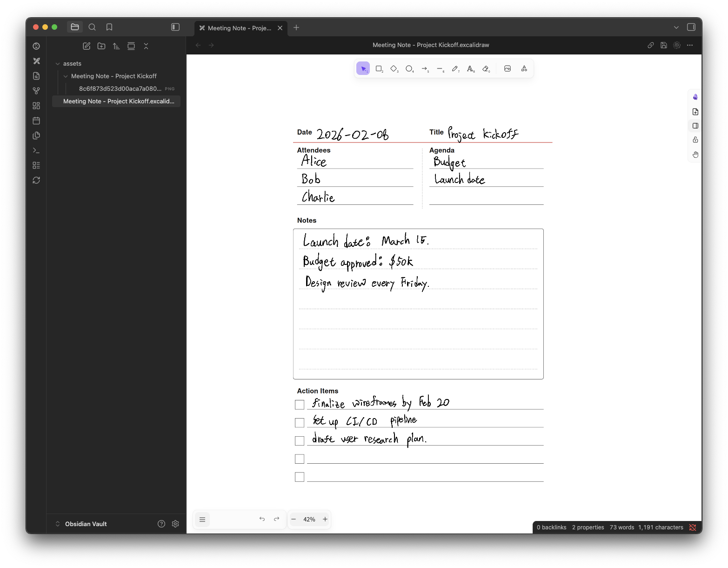Image resolution: width=728 pixels, height=568 pixels.
Task: Collapse the Meeting Note - Project Kickoff folder
Action: point(66,76)
